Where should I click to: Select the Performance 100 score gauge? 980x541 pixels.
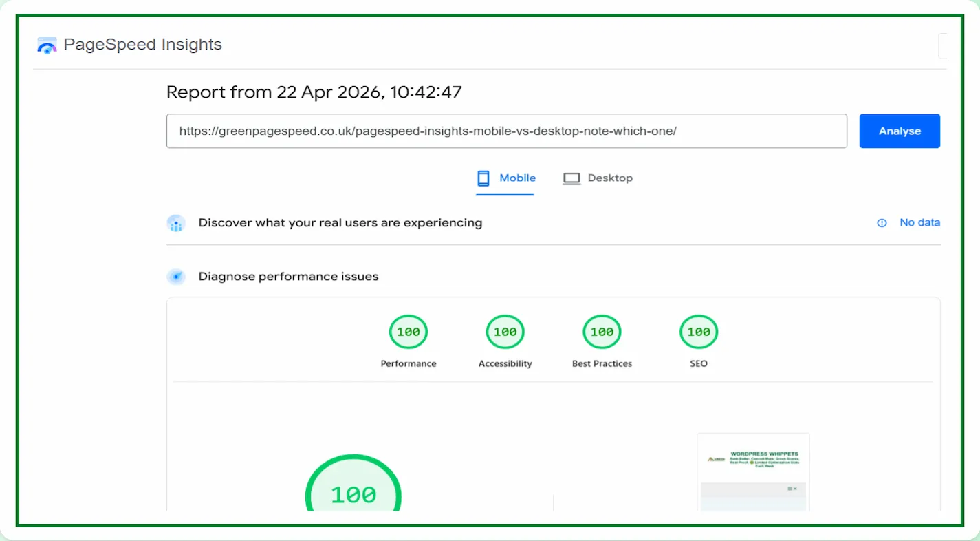pos(409,332)
